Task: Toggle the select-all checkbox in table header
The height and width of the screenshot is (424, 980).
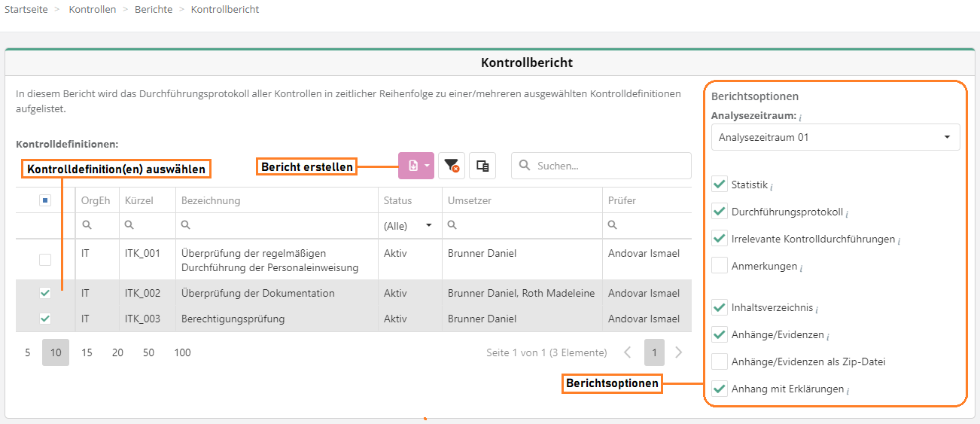Action: tap(45, 200)
